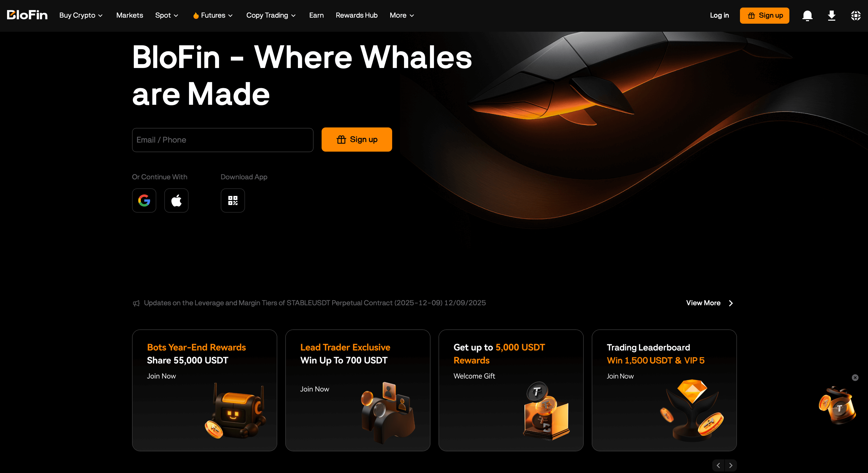Go to the Markets page
Screen dimensions: 868x473
point(130,15)
